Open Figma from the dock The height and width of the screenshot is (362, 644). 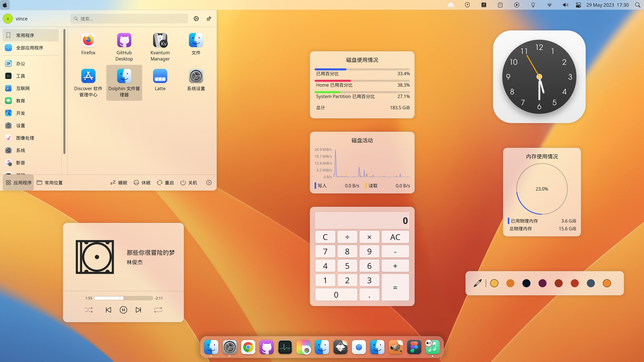pos(414,347)
